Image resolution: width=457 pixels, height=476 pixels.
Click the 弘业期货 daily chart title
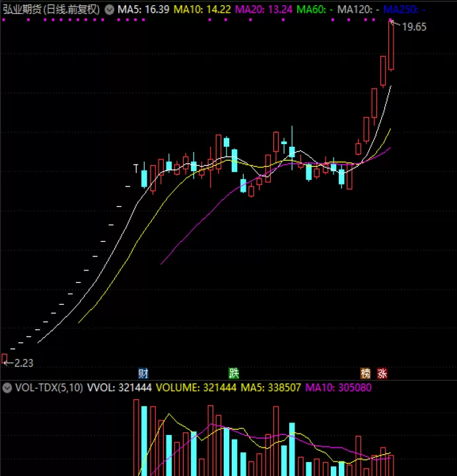(52, 10)
